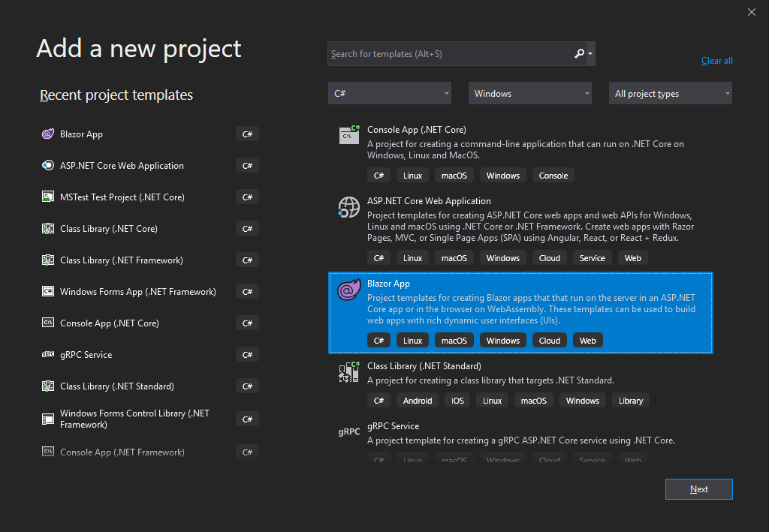Click the gRPC logo icon in template results
Screen dimensions: 769x532
tap(349, 431)
